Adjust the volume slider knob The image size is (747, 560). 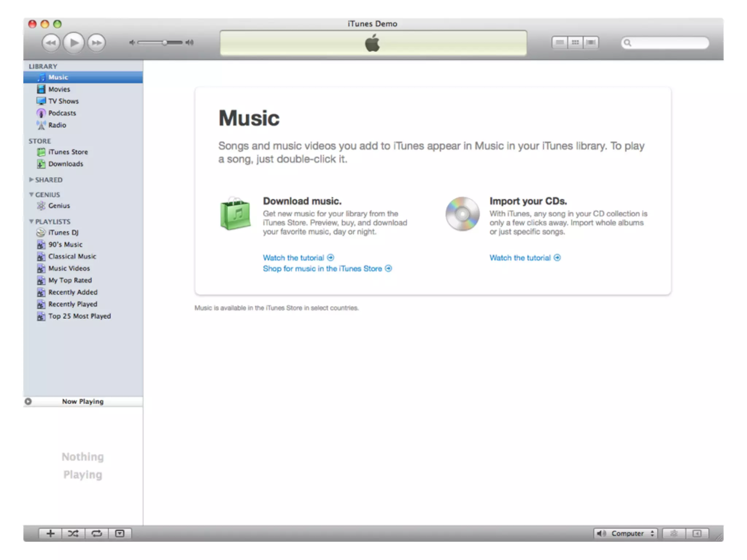[x=165, y=43]
